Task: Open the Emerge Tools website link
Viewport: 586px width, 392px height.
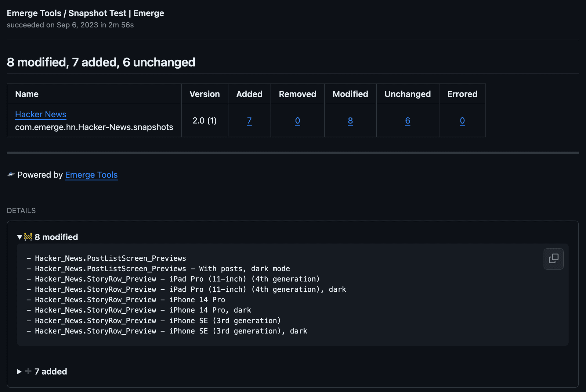Action: pyautogui.click(x=91, y=175)
